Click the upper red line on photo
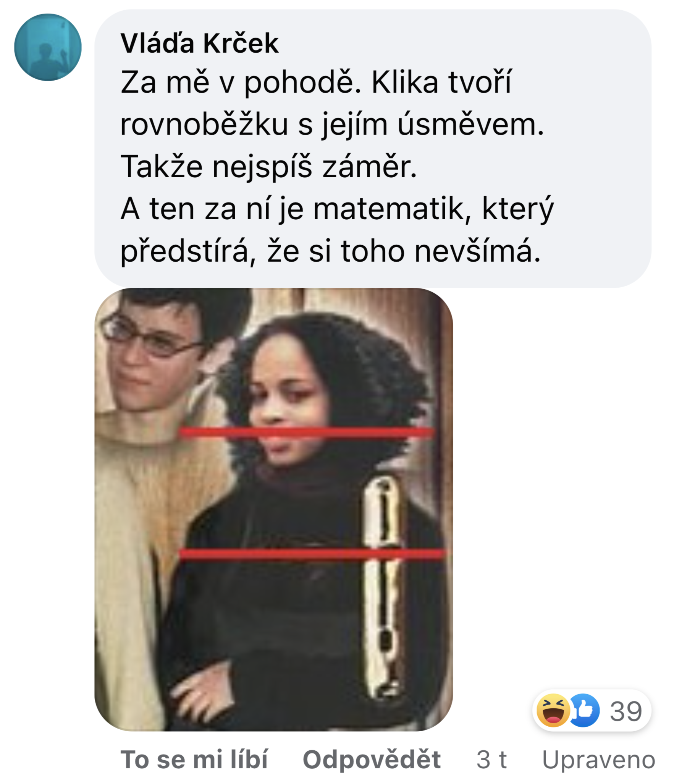 307,432
